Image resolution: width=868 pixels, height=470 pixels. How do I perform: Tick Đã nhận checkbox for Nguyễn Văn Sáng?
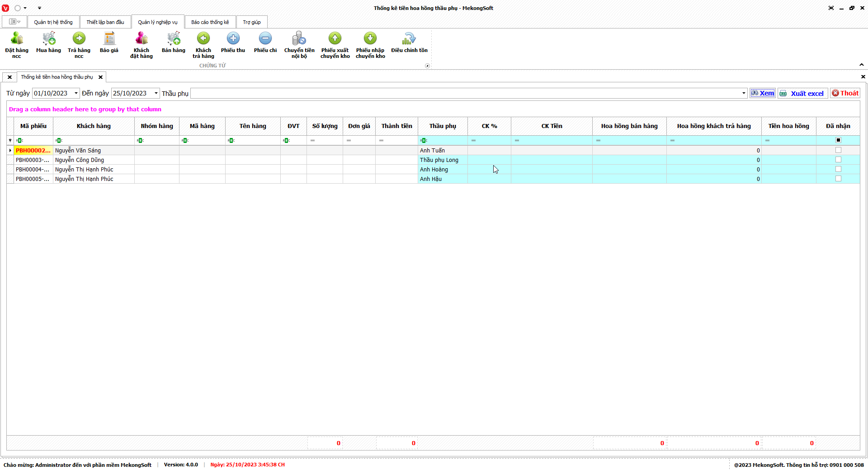click(x=838, y=150)
